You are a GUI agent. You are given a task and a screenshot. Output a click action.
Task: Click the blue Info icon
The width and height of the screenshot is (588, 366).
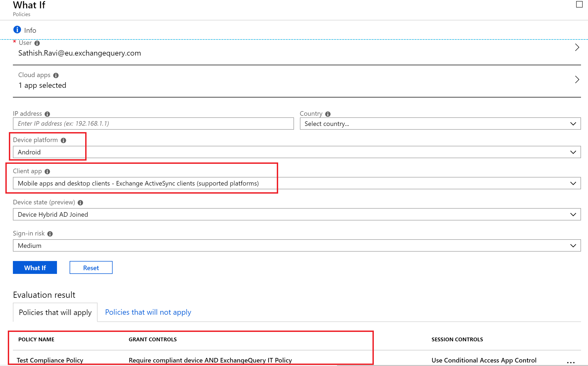(17, 30)
